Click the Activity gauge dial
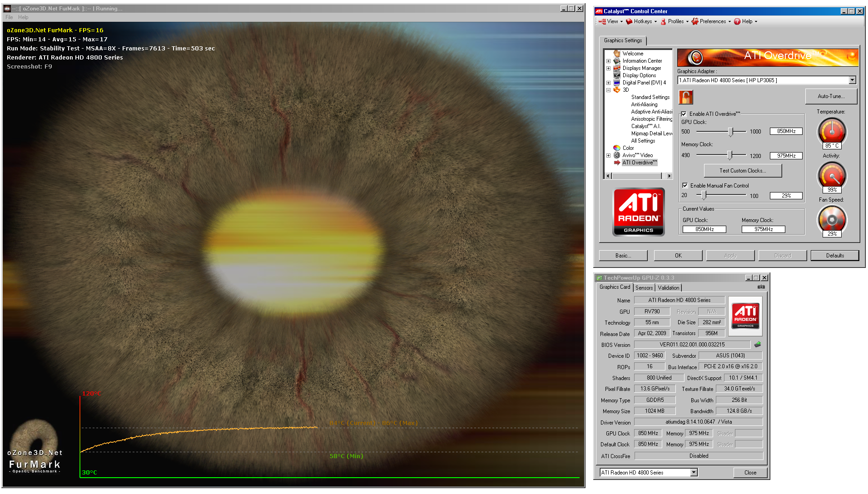 point(832,175)
